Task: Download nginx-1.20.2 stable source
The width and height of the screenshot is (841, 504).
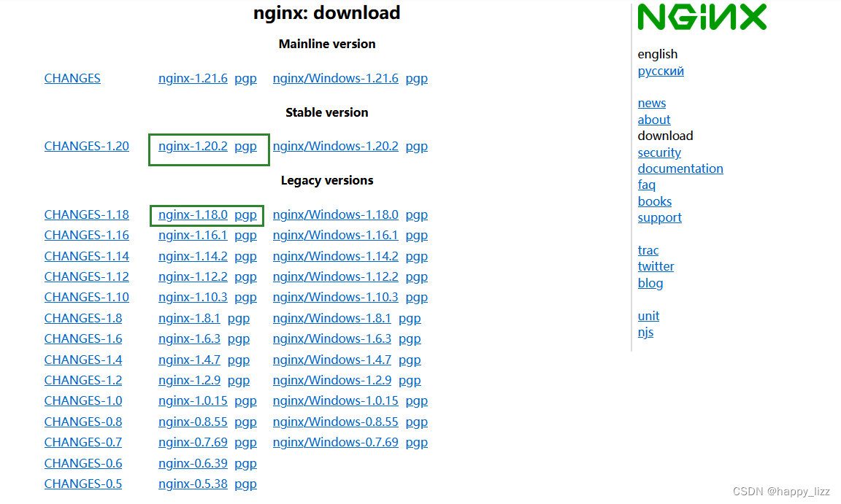Action: click(x=193, y=146)
